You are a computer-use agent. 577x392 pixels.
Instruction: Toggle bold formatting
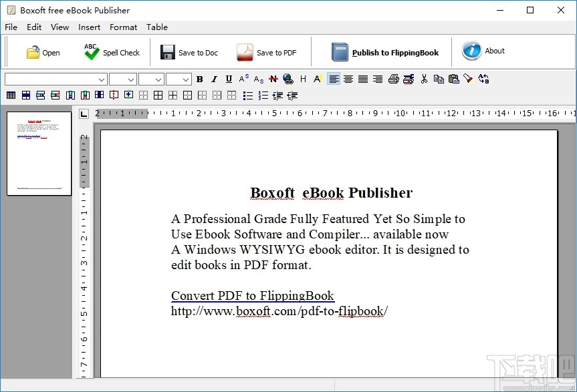[199, 79]
